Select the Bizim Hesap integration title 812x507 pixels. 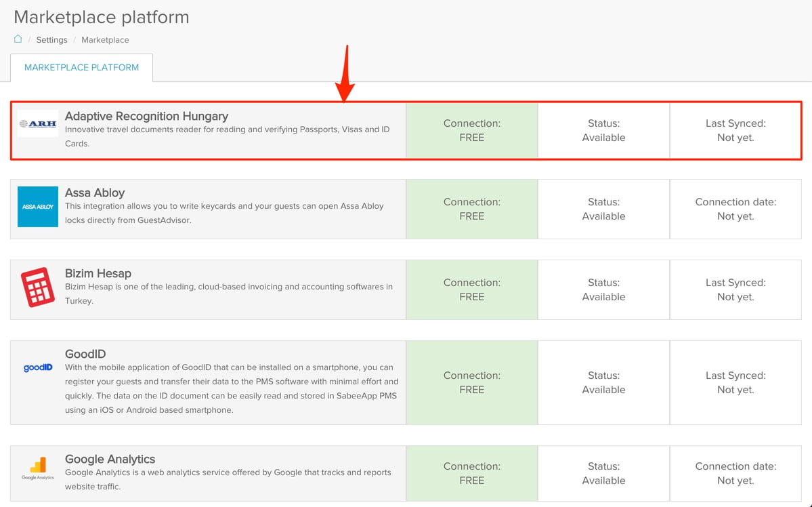click(x=98, y=273)
